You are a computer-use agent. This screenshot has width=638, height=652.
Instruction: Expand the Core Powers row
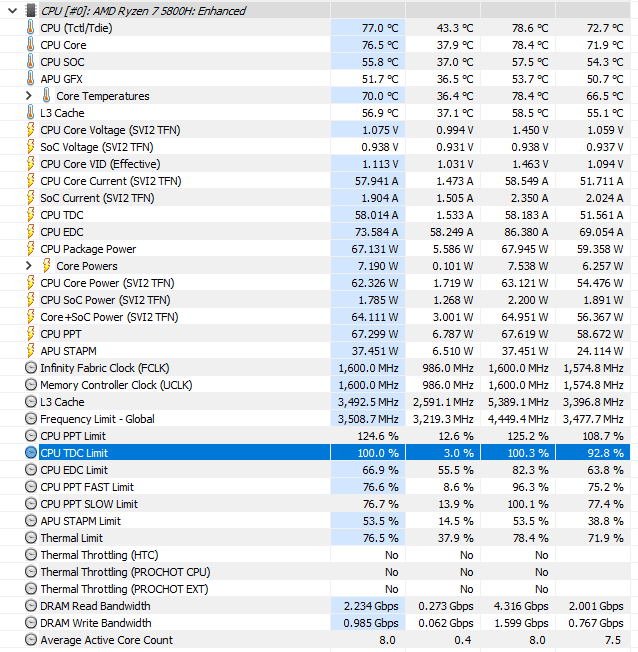click(x=29, y=266)
